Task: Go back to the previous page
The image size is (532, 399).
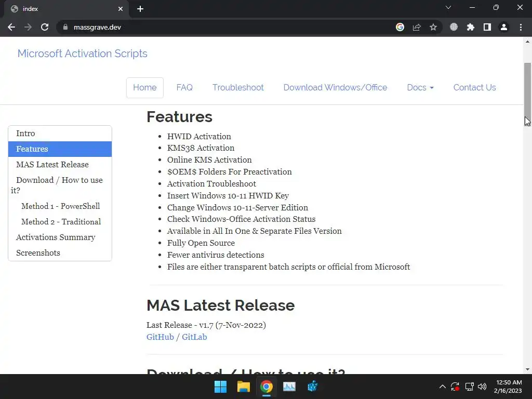Action: (11, 27)
